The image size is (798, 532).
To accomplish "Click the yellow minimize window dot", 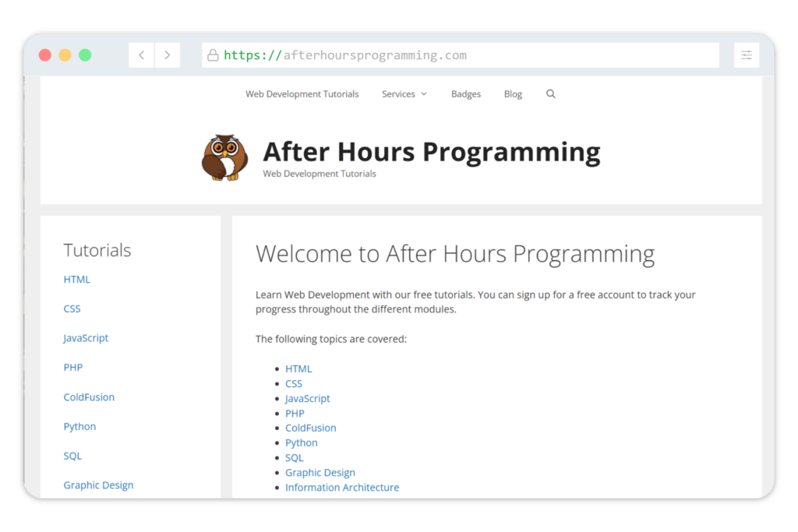I will pos(65,55).
